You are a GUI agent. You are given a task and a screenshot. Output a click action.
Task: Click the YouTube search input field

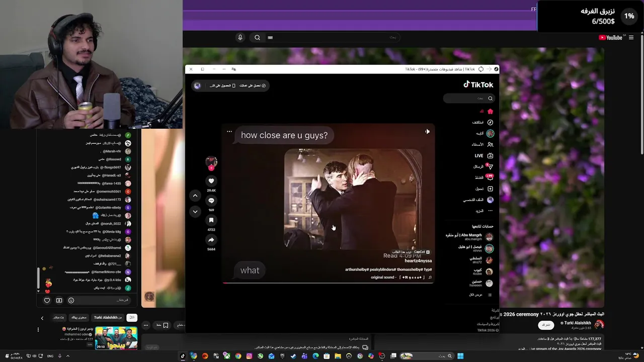coord(332,37)
